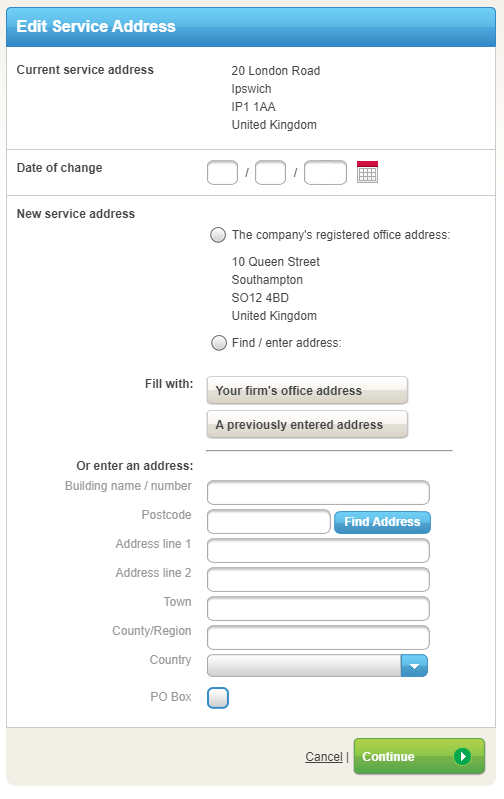
Task: Select the company's registered office address option
Action: [x=218, y=235]
